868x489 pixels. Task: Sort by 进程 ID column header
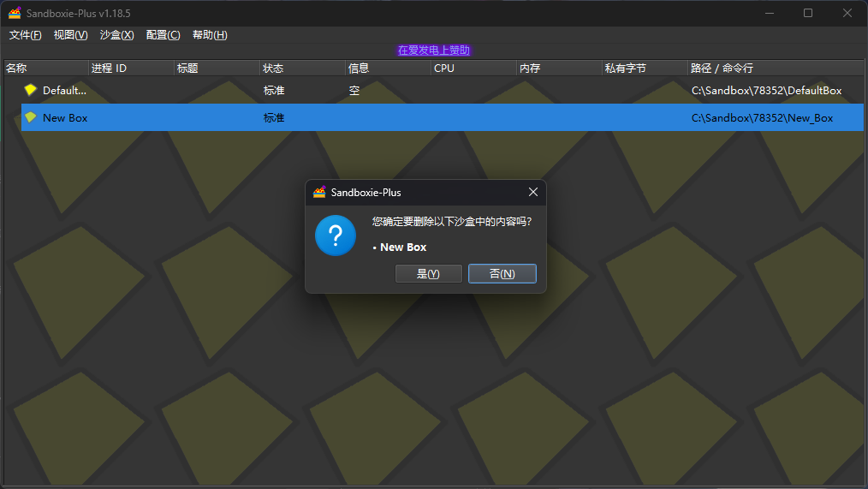[x=132, y=69]
